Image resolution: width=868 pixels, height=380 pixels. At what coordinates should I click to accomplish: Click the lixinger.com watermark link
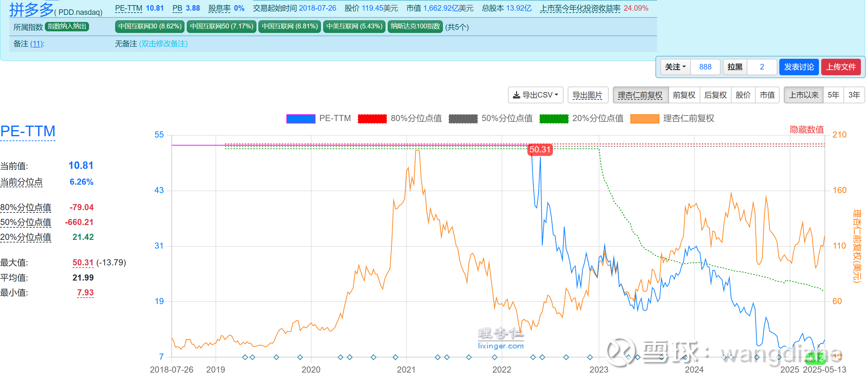[x=501, y=346]
